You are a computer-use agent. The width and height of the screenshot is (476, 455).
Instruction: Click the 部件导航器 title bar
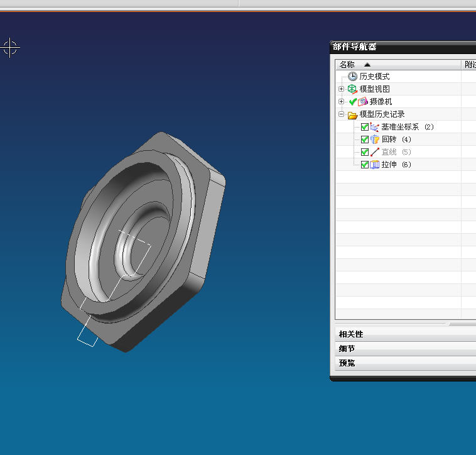[403, 47]
